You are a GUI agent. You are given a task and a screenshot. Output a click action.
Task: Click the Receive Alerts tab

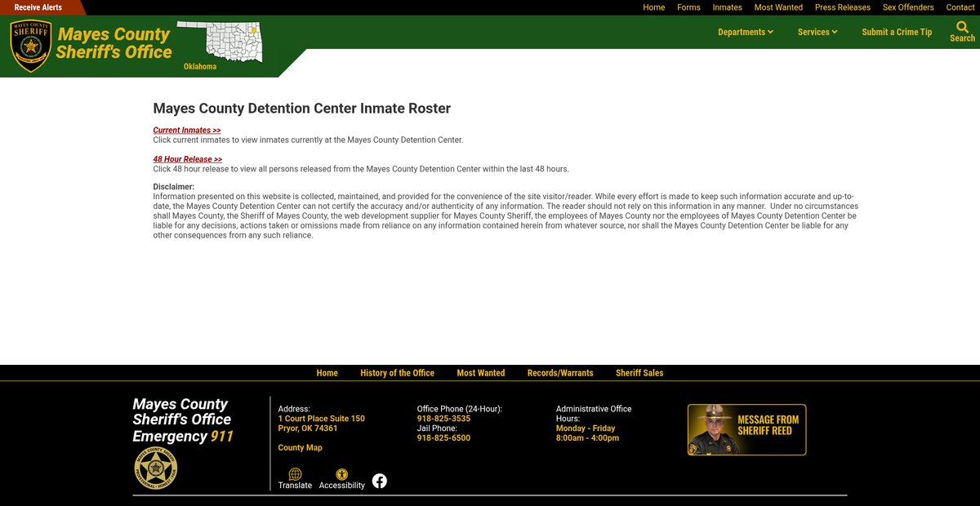coord(38,7)
